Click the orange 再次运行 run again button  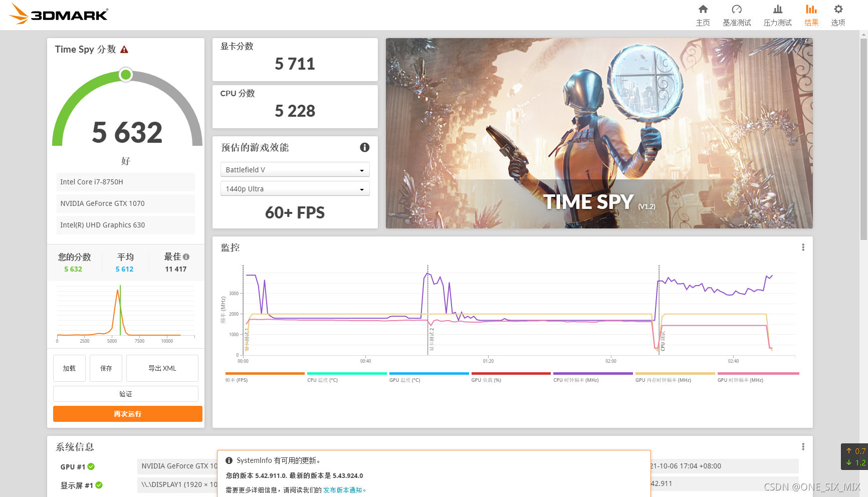[128, 414]
